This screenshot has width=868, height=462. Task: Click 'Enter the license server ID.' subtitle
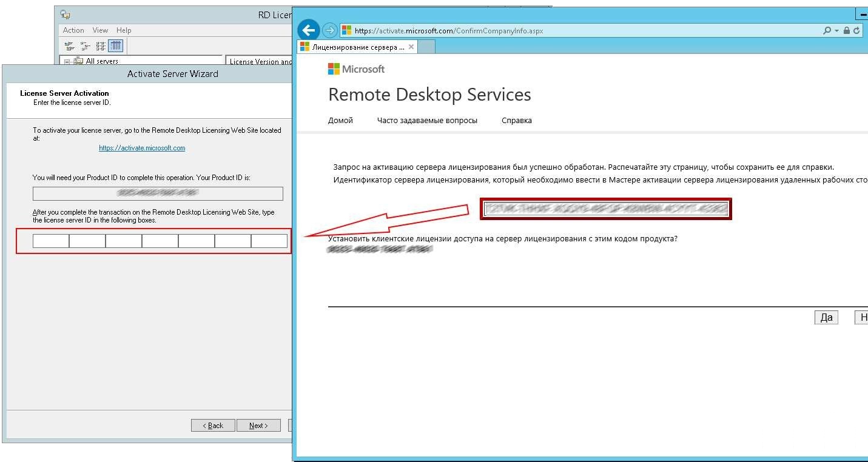pyautogui.click(x=72, y=102)
